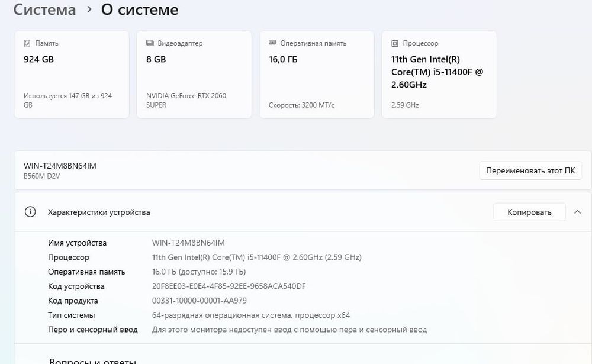Open the Оперативная память card showing 16,0 ГБ
592x364 pixels.
pos(317,75)
